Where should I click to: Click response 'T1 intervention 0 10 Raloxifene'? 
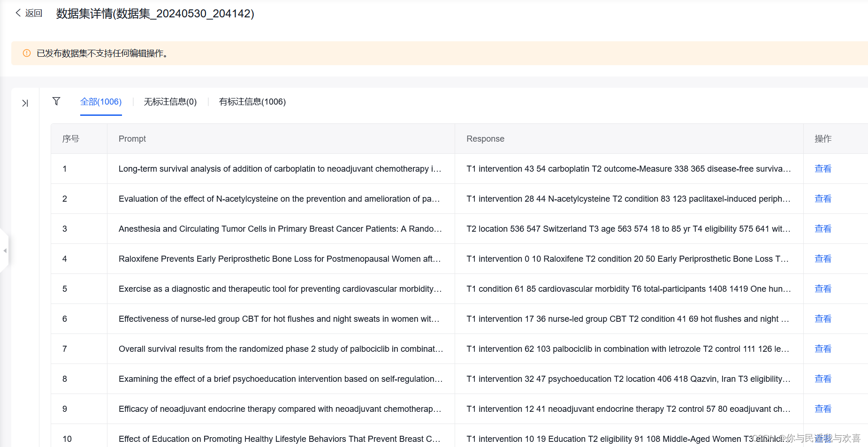[x=628, y=259]
